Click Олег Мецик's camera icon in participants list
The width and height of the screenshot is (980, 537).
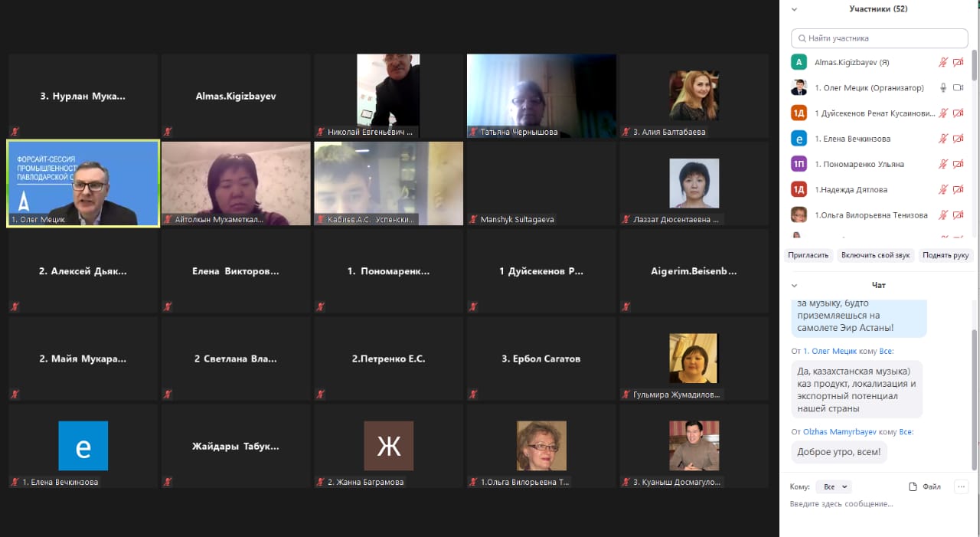coord(958,88)
